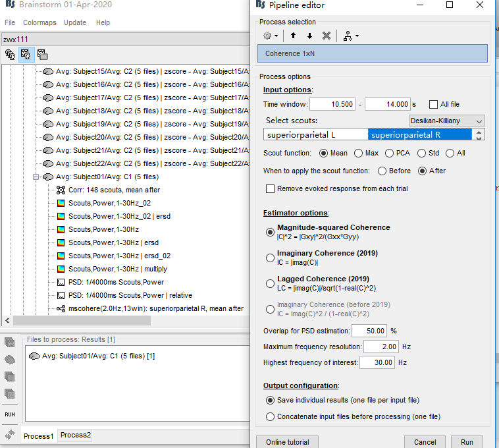The image size is (499, 448).
Task: Click brain icon of Subject15 zscore row
Action: [48, 71]
